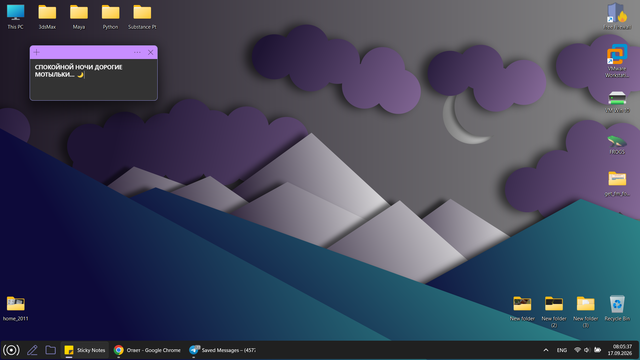The height and width of the screenshot is (360, 640).
Task: Select the Python folder icon
Action: (x=110, y=16)
